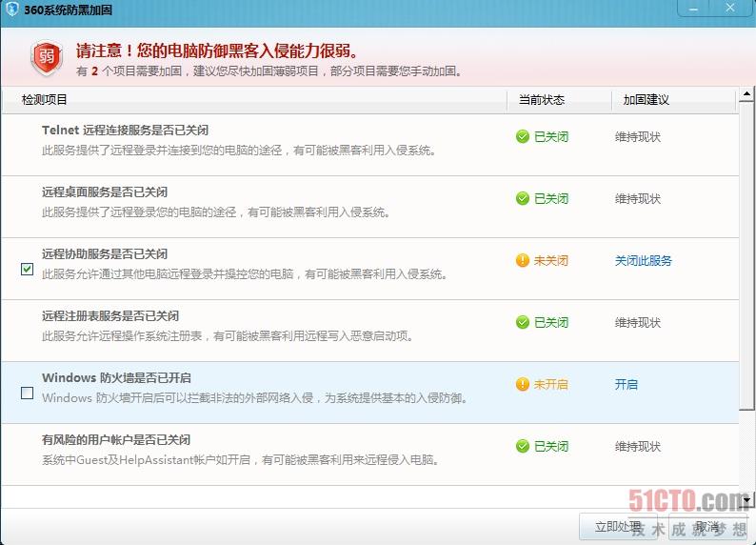Click orange warning icon in Windows 防火墙 row
Screen dimensions: 756x545
click(x=523, y=384)
